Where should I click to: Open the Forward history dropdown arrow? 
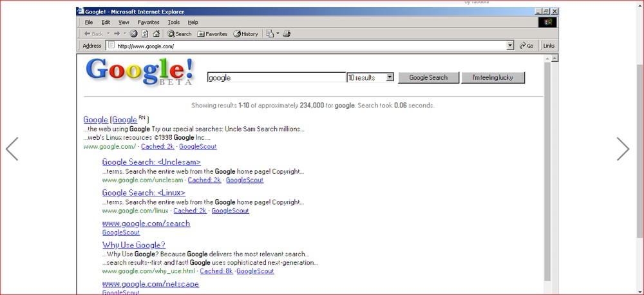click(125, 33)
